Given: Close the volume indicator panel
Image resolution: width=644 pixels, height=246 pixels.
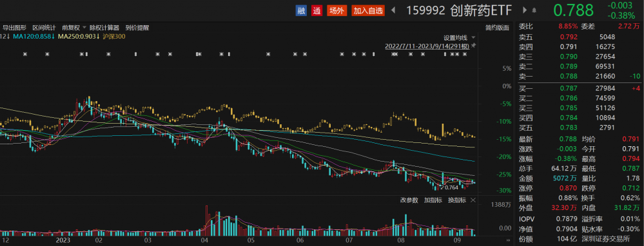Looking at the screenshot, I should click(x=473, y=200).
